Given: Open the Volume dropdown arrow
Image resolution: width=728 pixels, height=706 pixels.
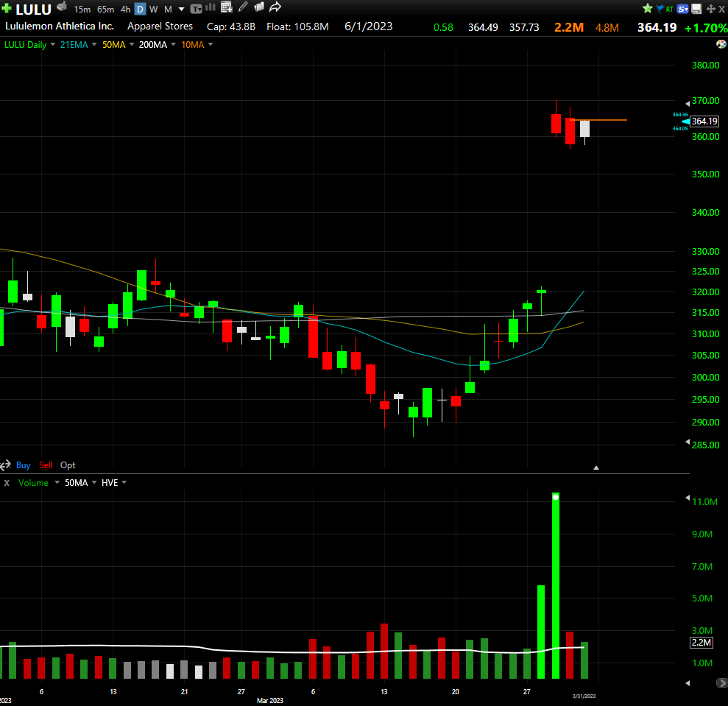Looking at the screenshot, I should (57, 483).
